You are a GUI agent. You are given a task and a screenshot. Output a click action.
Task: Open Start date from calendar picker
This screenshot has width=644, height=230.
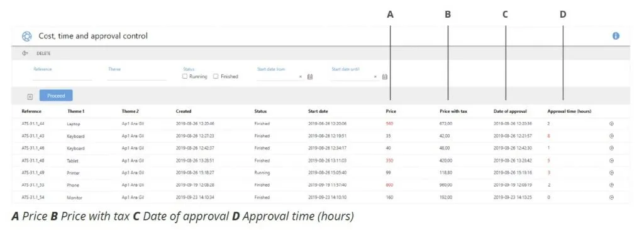tap(310, 76)
